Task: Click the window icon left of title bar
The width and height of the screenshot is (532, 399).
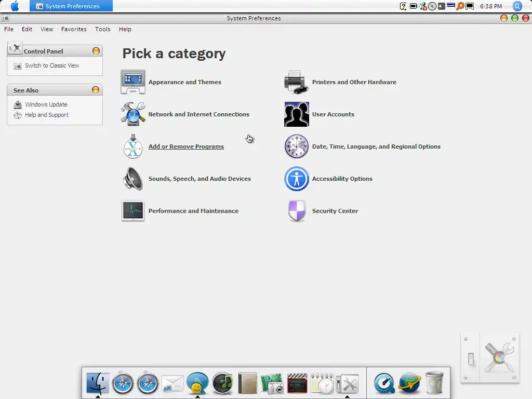Action: 5,18
